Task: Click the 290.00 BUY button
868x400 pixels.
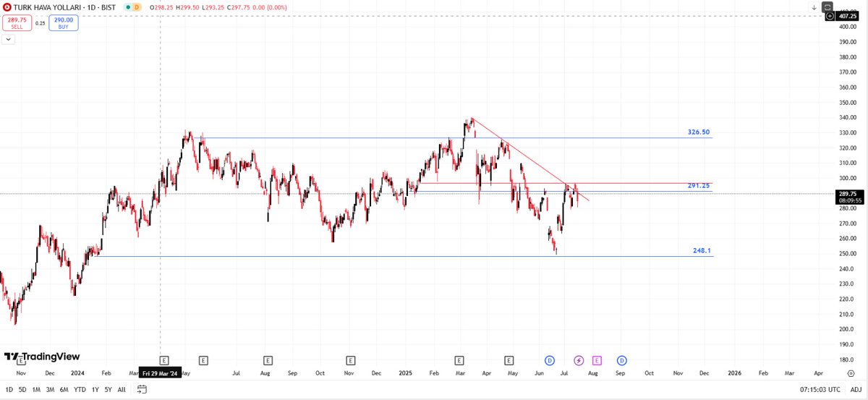Action: 64,23
